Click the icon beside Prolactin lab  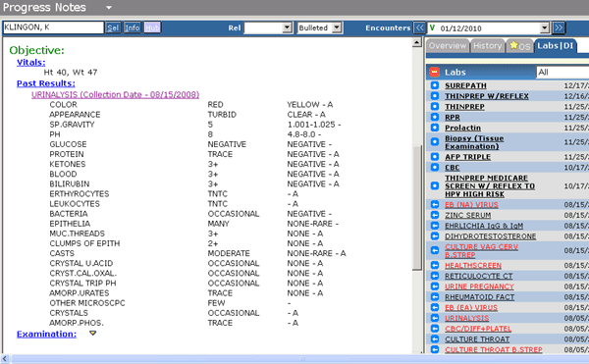click(435, 128)
